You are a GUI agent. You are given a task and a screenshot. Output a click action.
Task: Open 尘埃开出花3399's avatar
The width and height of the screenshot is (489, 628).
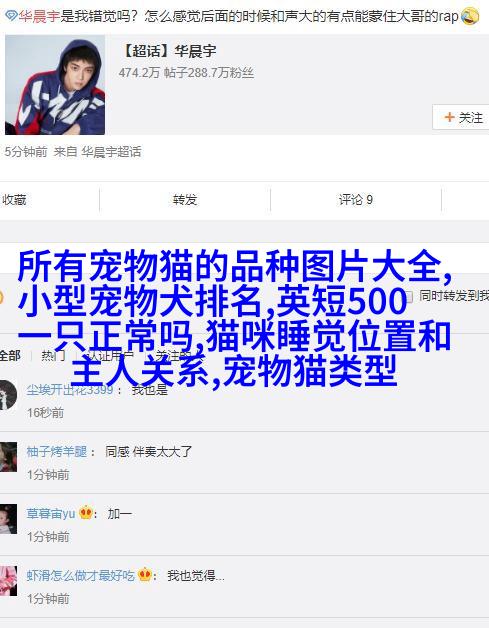[x=8, y=395]
